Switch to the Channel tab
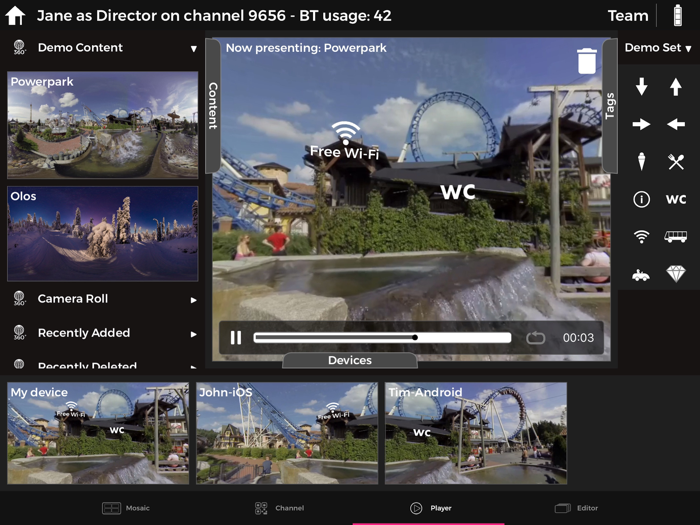Image resolution: width=700 pixels, height=525 pixels. [x=279, y=508]
